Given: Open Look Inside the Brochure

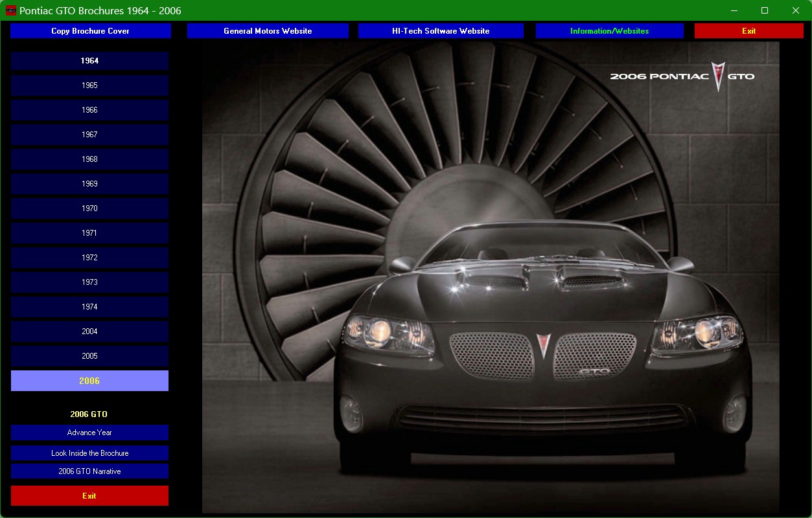Looking at the screenshot, I should click(x=89, y=453).
